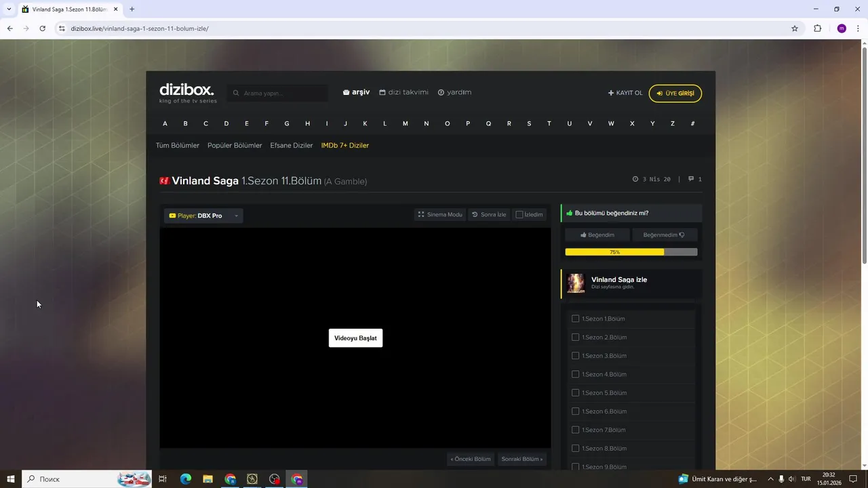Enable Sinema Modu
The image size is (868, 488).
[440, 215]
